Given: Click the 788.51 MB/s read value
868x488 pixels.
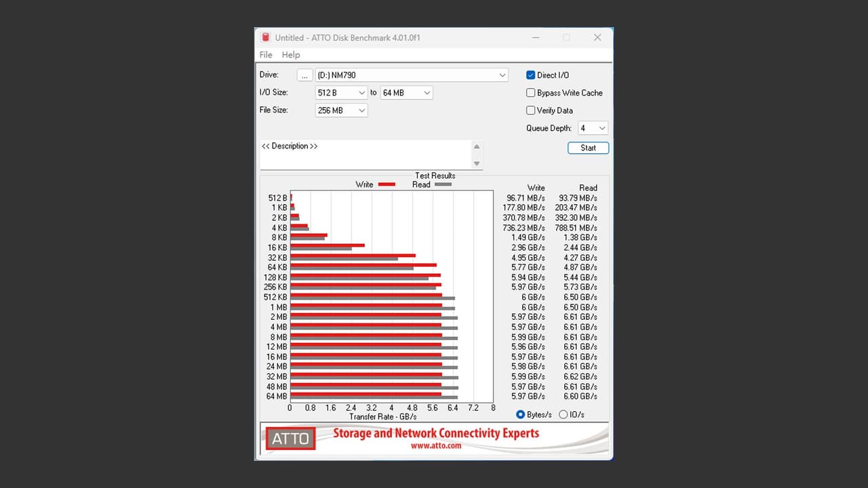Looking at the screenshot, I should pyautogui.click(x=576, y=228).
